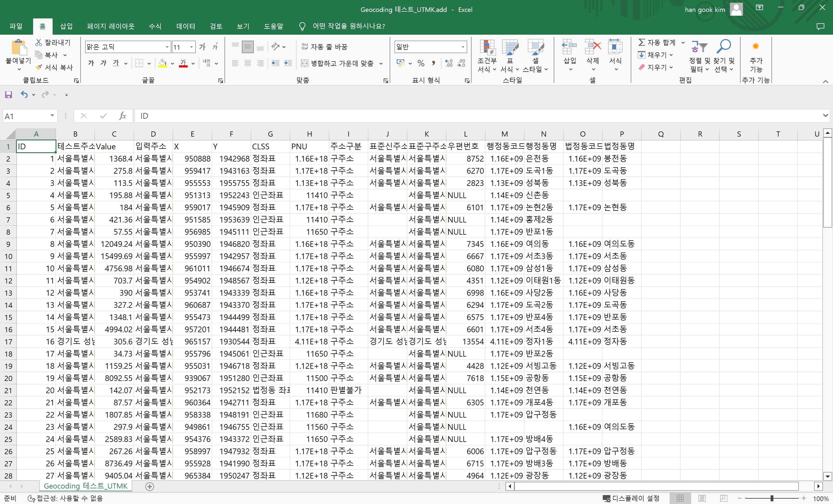
Task: Toggle center horizontal alignment
Action: [x=248, y=63]
